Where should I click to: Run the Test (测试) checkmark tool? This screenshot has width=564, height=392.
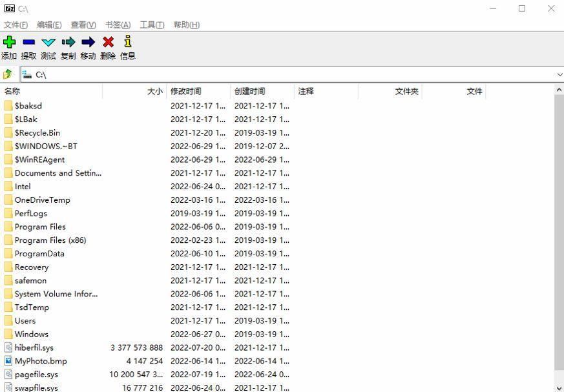pos(48,42)
